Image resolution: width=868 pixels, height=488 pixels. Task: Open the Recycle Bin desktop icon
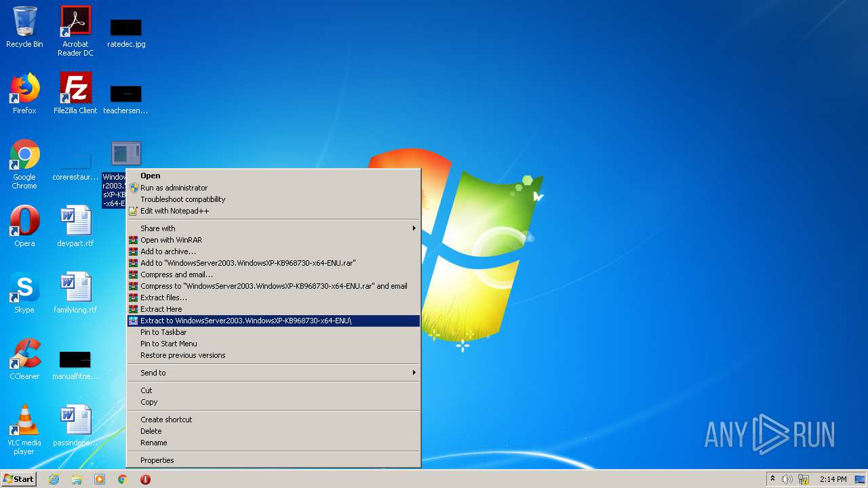24,27
